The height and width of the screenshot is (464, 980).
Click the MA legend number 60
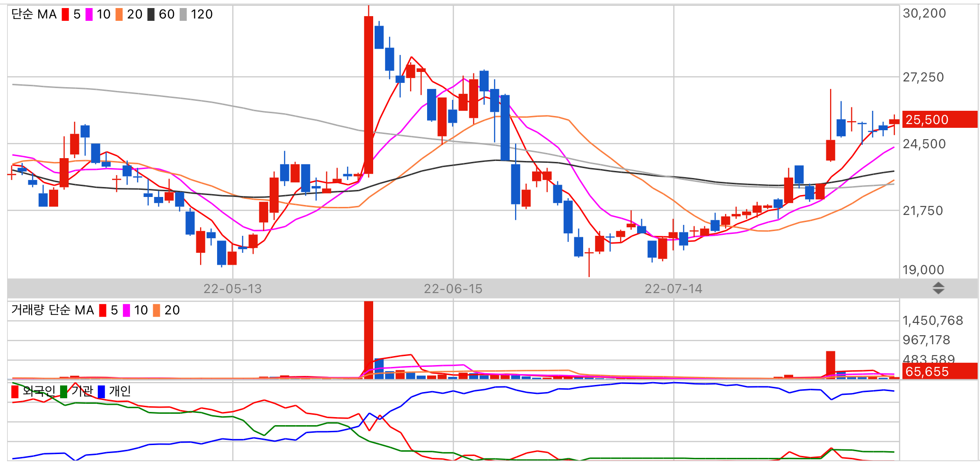(166, 15)
